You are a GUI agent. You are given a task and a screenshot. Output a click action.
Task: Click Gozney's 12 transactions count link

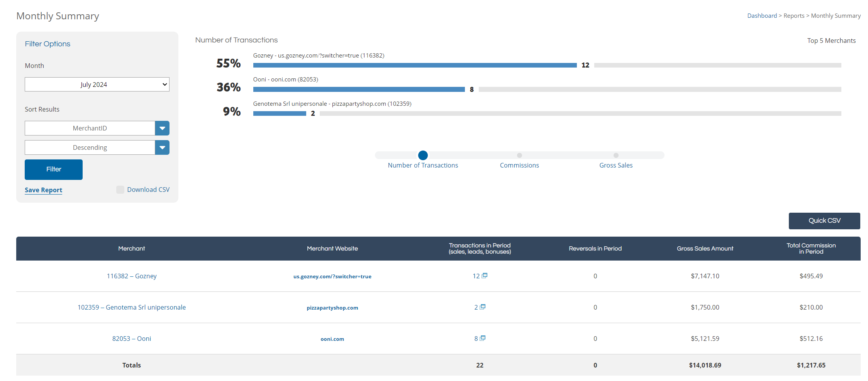476,276
